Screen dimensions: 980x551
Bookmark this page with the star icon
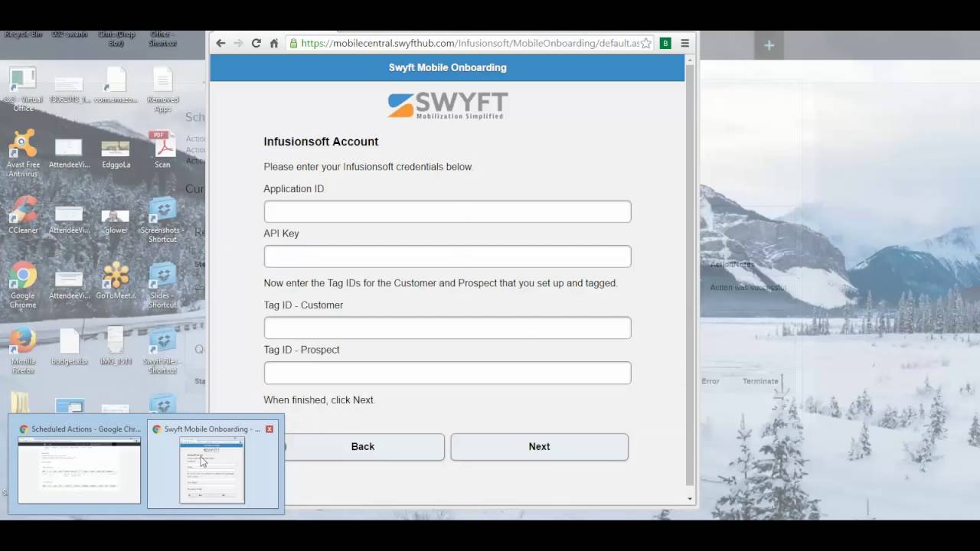(x=647, y=44)
